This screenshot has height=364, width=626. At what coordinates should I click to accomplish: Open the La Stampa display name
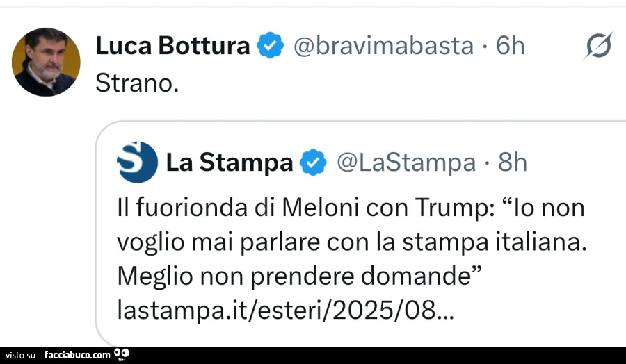click(229, 163)
